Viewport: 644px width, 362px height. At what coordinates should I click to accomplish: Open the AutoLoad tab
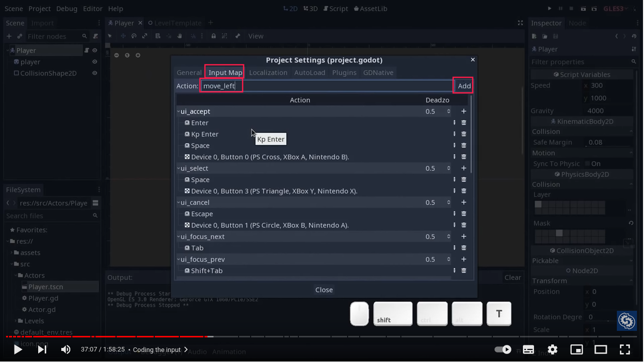[x=309, y=72]
